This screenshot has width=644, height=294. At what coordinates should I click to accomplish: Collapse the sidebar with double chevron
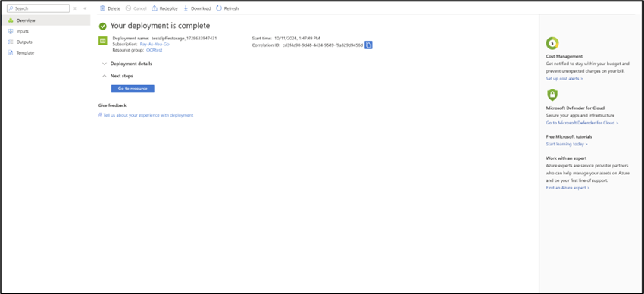click(x=85, y=8)
